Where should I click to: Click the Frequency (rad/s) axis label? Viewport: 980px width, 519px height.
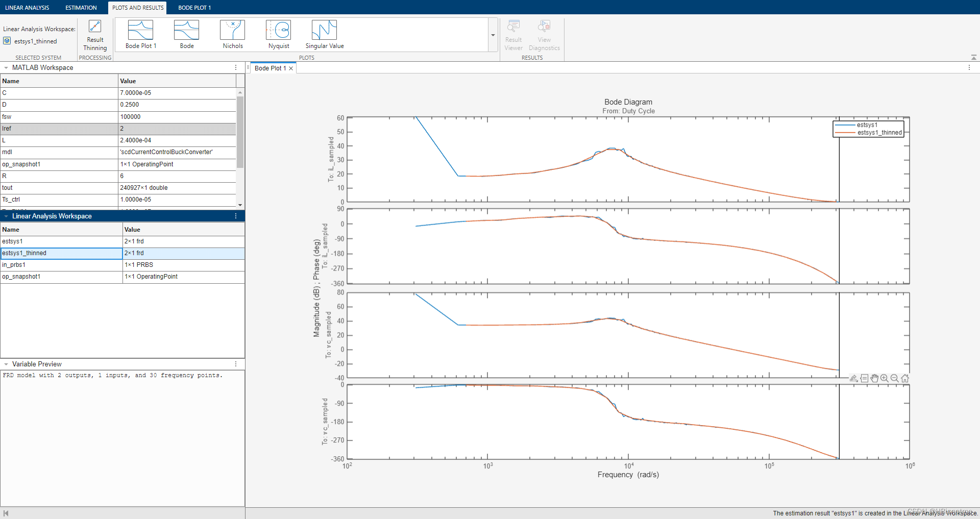tap(628, 475)
